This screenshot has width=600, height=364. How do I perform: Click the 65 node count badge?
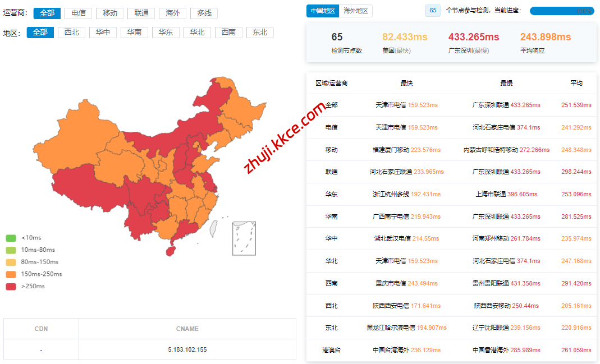click(433, 11)
